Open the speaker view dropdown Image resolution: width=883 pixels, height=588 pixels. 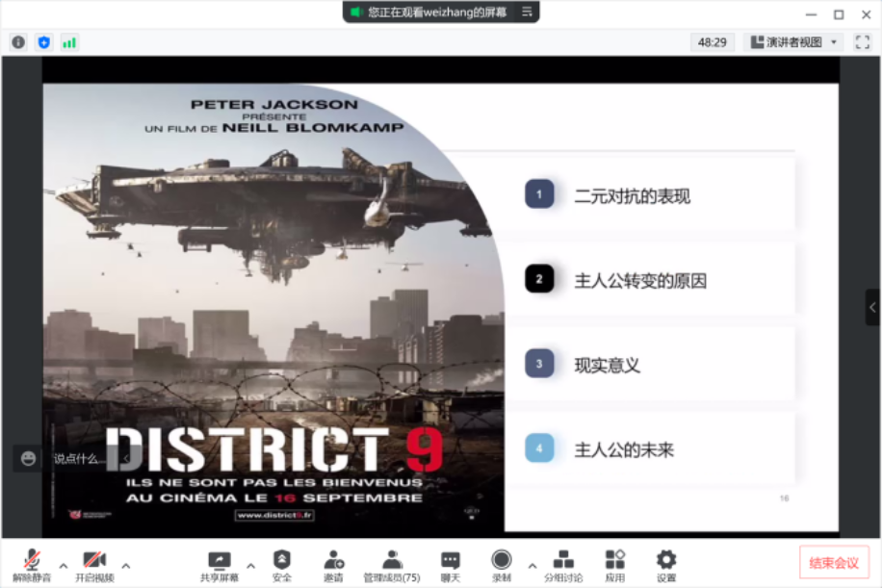[x=794, y=42]
